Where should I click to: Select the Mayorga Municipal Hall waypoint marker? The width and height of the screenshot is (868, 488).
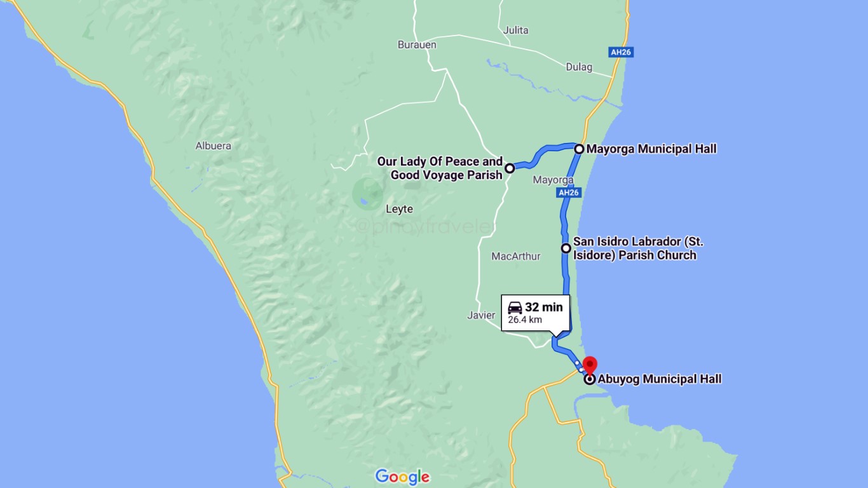pos(580,149)
